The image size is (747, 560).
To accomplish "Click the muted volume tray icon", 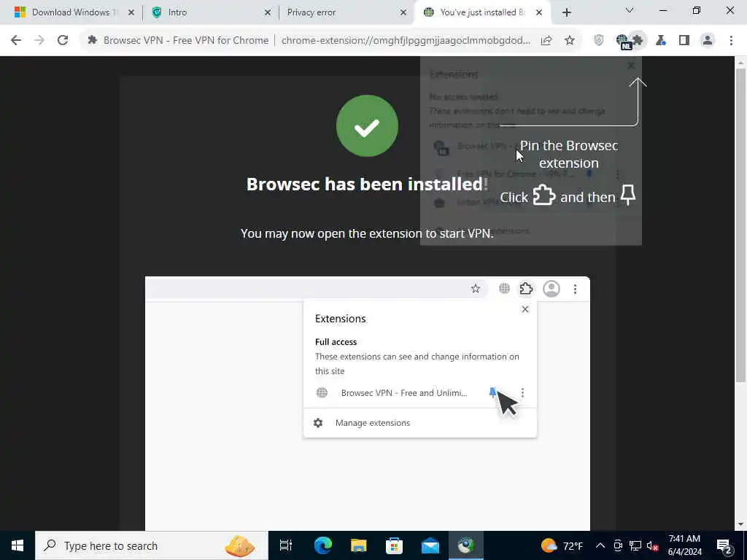I will point(652,545).
